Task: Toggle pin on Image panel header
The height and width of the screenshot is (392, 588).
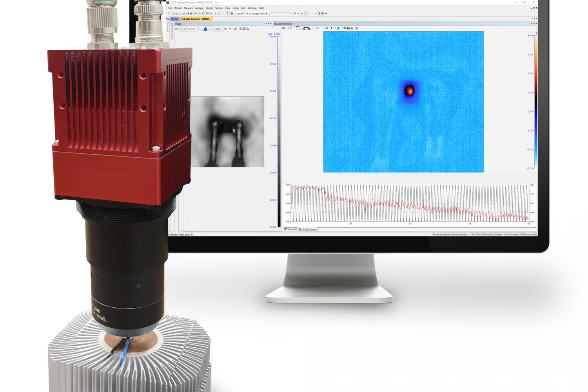Action: (269, 24)
